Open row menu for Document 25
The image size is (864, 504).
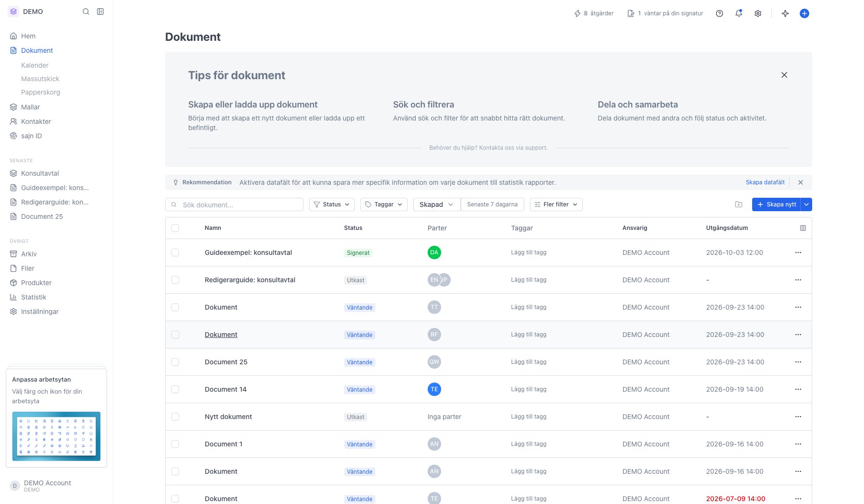click(x=798, y=362)
